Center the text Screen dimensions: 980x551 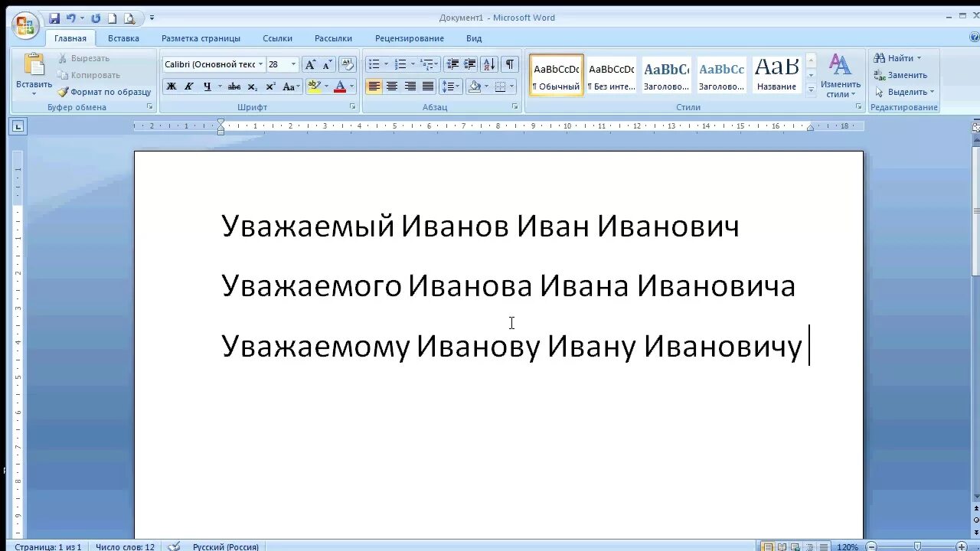392,86
